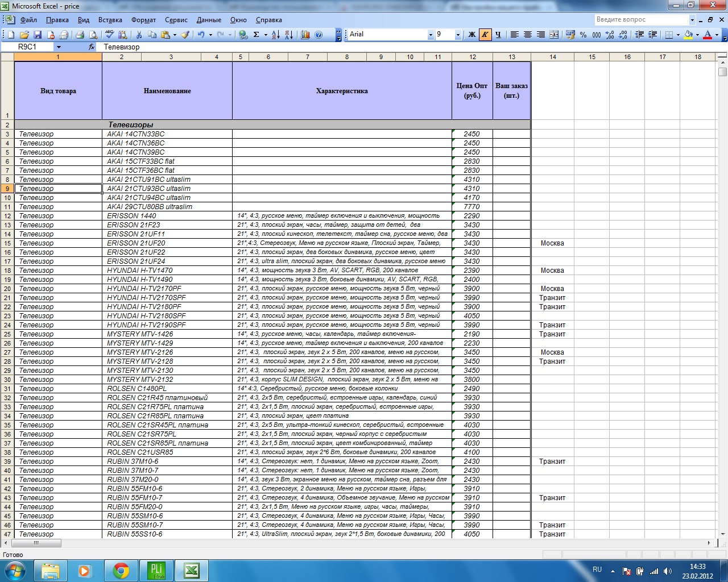
Task: Open the Вставка menu
Action: pos(110,20)
